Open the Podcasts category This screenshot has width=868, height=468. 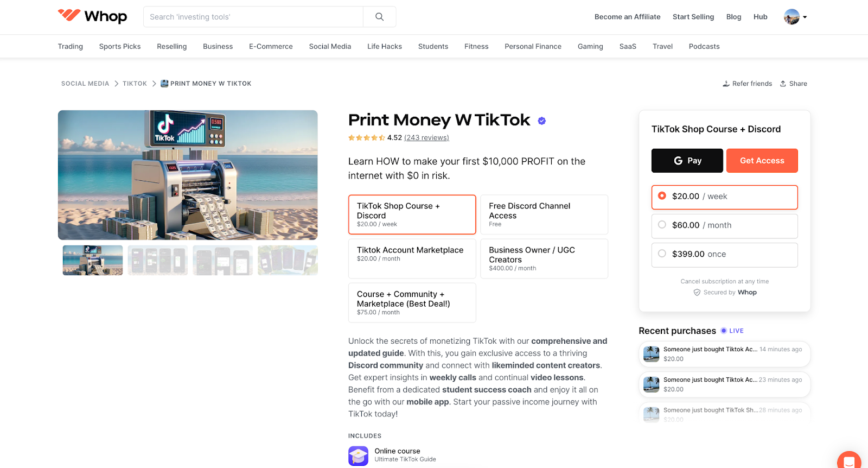point(704,47)
